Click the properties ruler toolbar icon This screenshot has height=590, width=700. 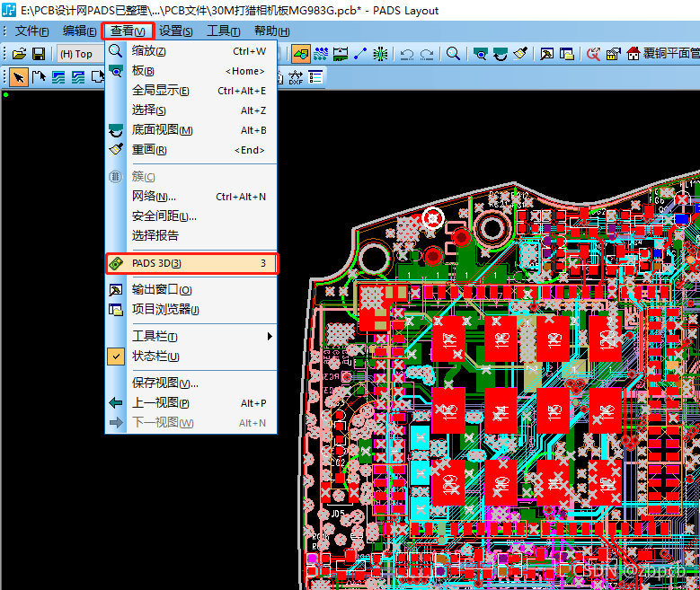pyautogui.click(x=614, y=54)
